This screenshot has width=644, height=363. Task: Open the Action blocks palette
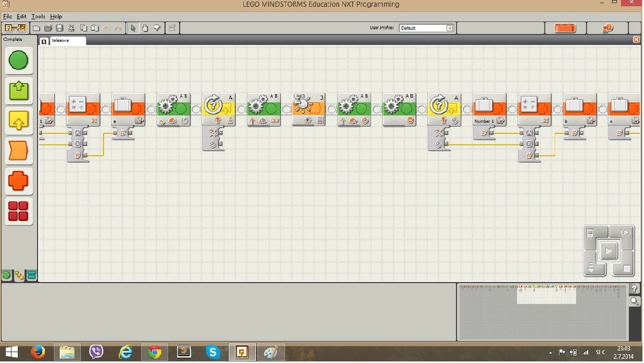[x=19, y=91]
